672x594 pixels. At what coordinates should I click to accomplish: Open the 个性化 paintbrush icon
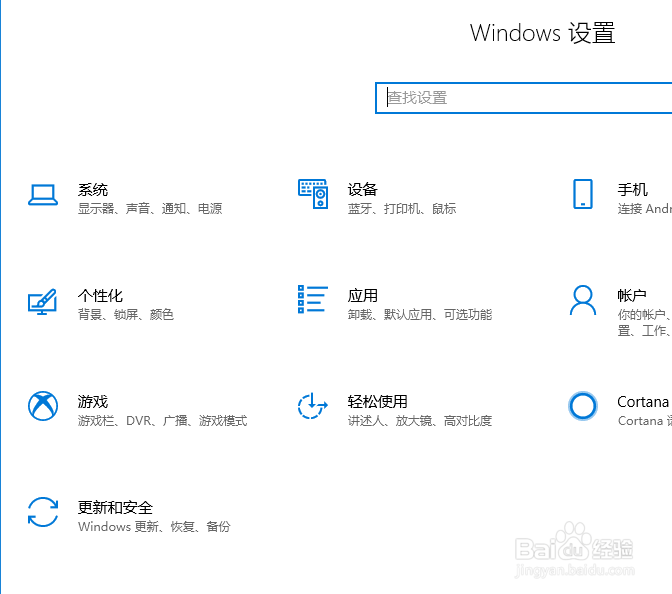(42, 301)
